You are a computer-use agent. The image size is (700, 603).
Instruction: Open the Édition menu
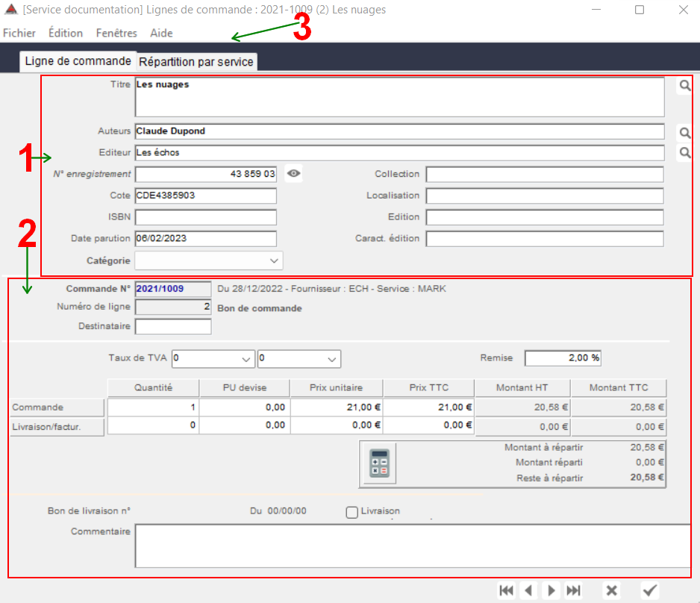66,33
